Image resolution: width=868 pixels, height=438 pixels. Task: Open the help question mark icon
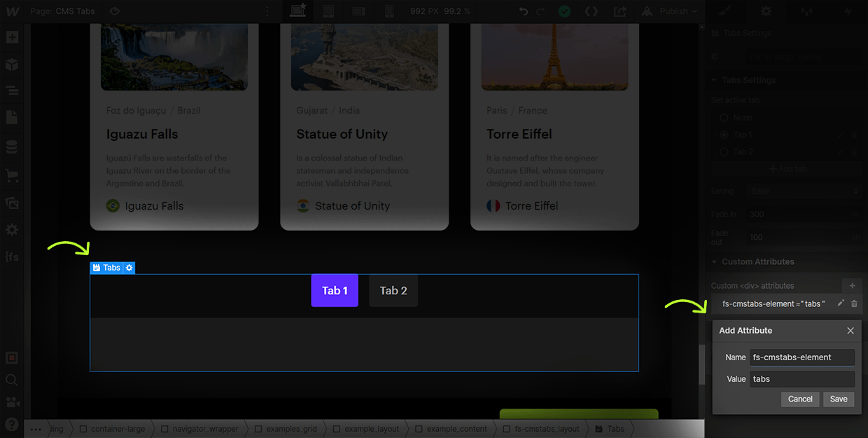12,424
